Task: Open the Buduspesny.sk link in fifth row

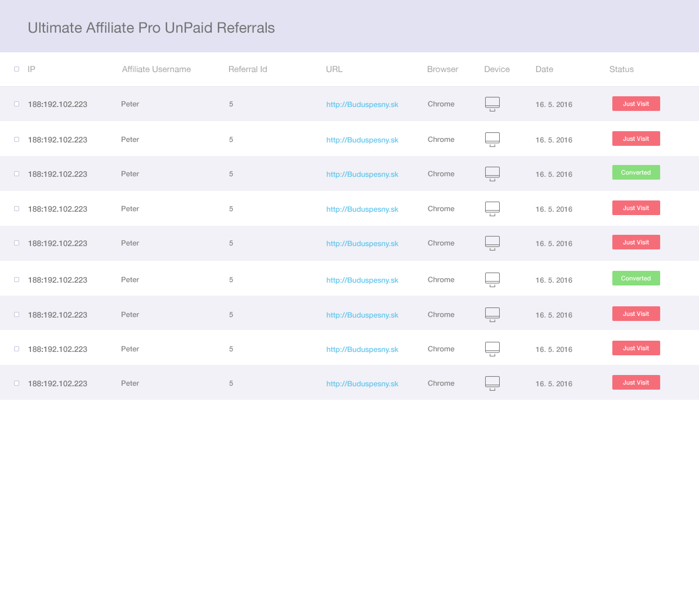Action: point(362,243)
